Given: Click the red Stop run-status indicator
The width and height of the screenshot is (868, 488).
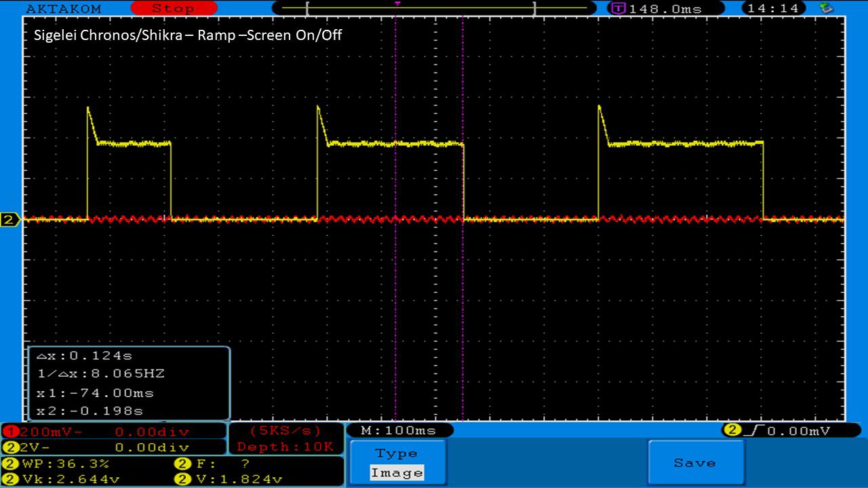Looking at the screenshot, I should (x=173, y=8).
